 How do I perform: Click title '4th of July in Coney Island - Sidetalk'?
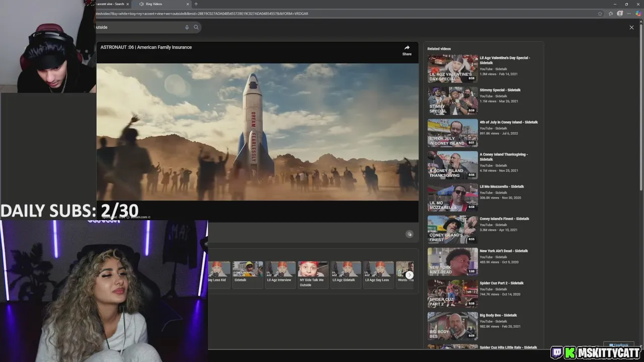click(509, 122)
